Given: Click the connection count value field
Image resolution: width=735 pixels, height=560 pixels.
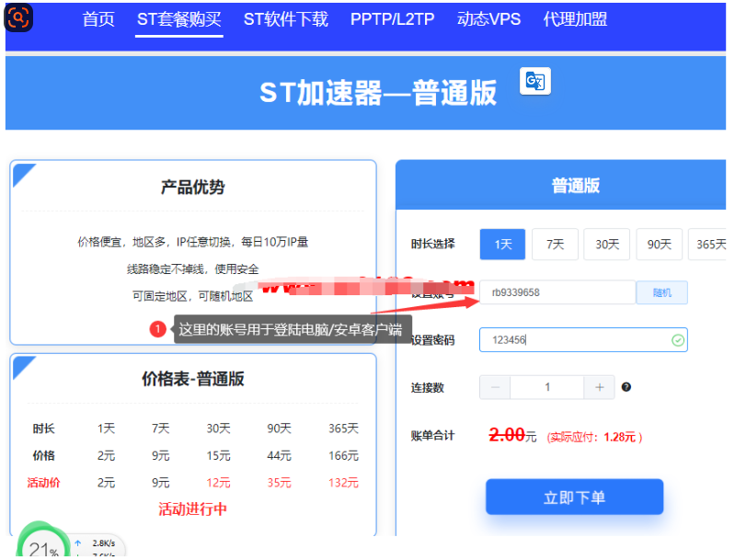Looking at the screenshot, I should (x=547, y=387).
